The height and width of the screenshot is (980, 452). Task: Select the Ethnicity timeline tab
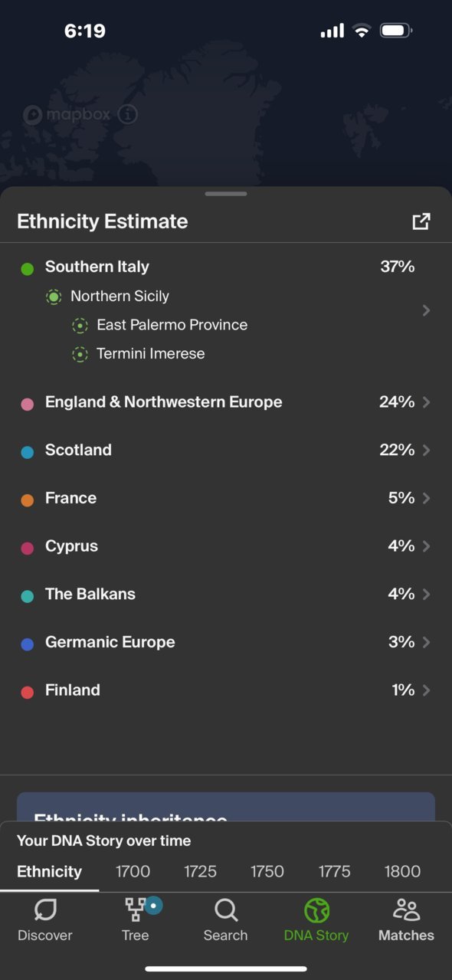(49, 871)
